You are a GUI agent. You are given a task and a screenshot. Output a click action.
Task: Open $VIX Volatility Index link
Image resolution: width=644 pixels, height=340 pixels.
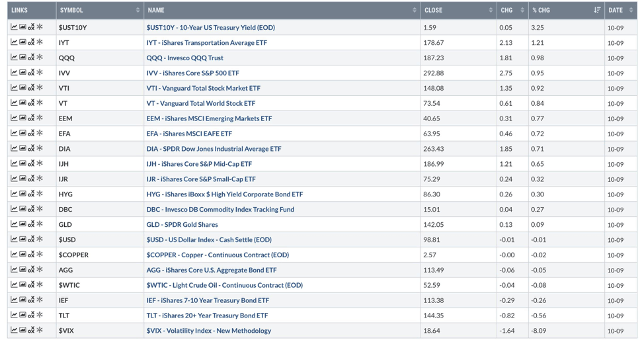click(209, 331)
